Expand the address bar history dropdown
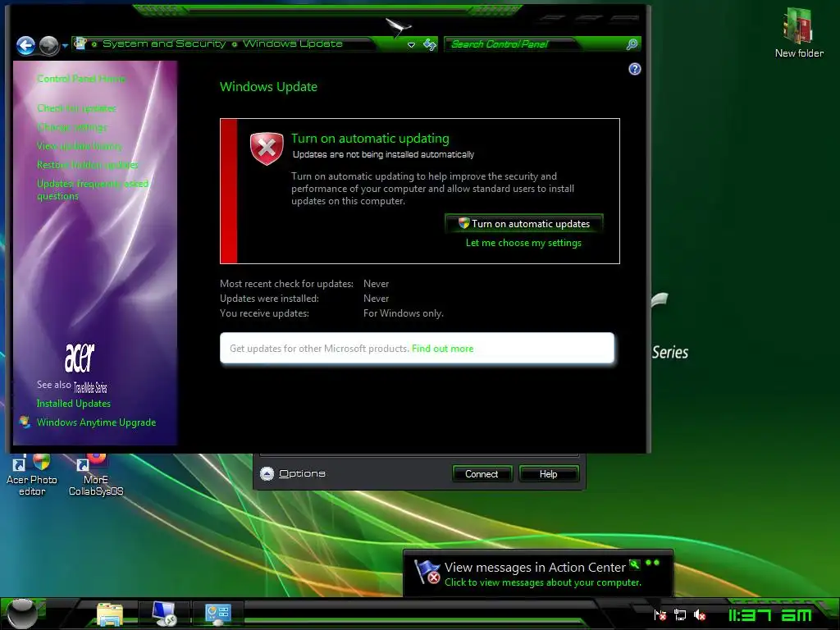This screenshot has height=630, width=840. click(x=412, y=45)
